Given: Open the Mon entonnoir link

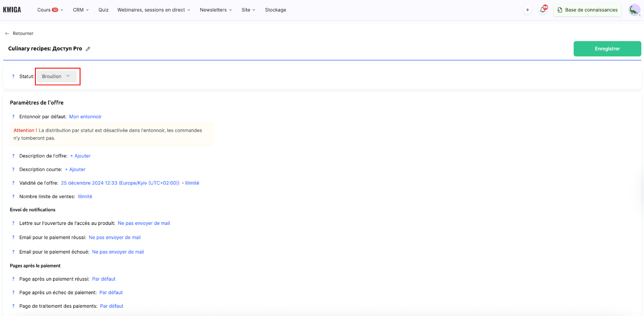Looking at the screenshot, I should (x=85, y=117).
